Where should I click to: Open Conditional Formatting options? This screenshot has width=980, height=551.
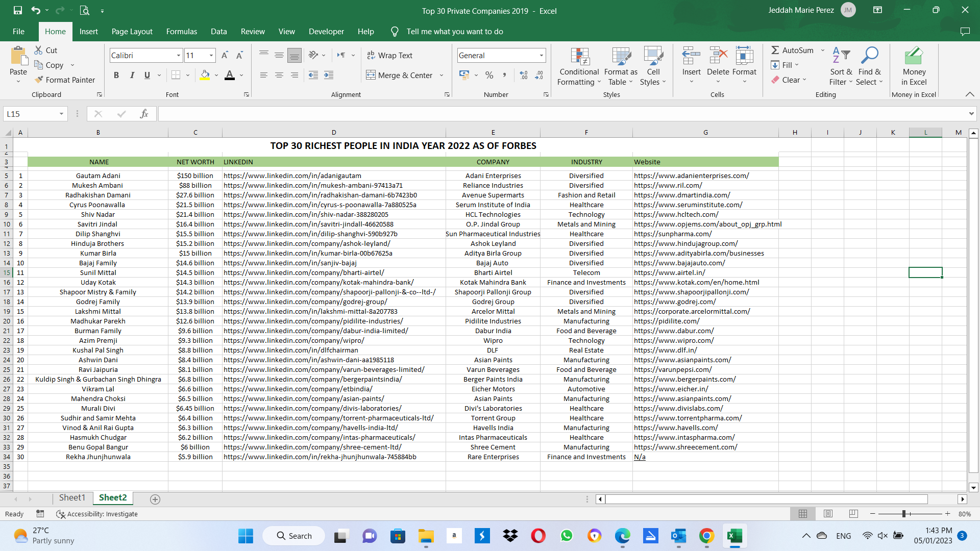579,66
